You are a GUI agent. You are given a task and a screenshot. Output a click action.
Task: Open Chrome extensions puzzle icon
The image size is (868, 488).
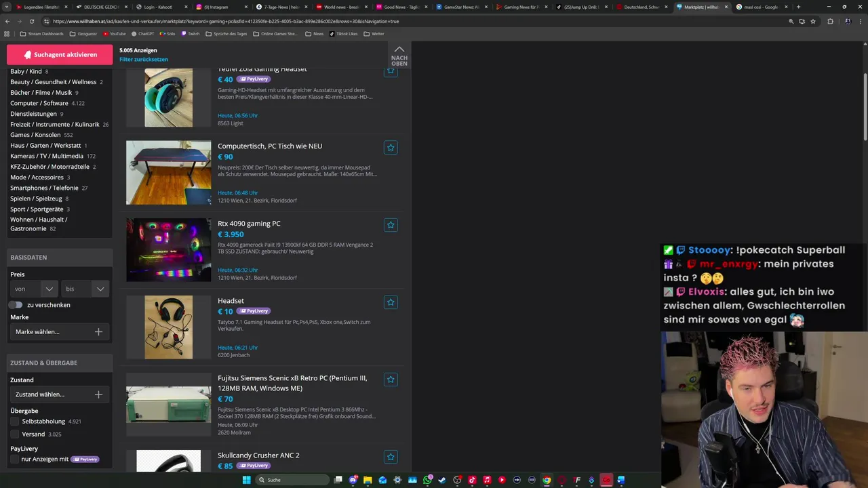[830, 21]
